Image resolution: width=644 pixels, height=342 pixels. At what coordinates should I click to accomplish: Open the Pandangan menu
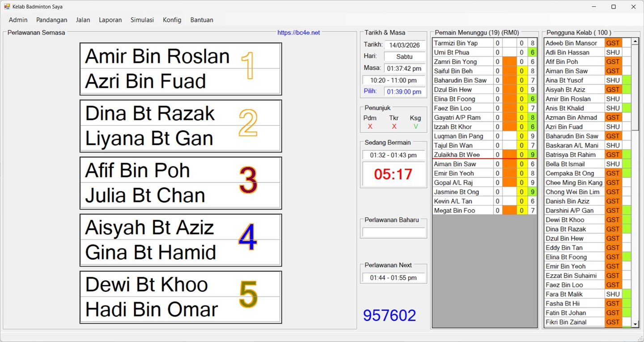[x=51, y=20]
